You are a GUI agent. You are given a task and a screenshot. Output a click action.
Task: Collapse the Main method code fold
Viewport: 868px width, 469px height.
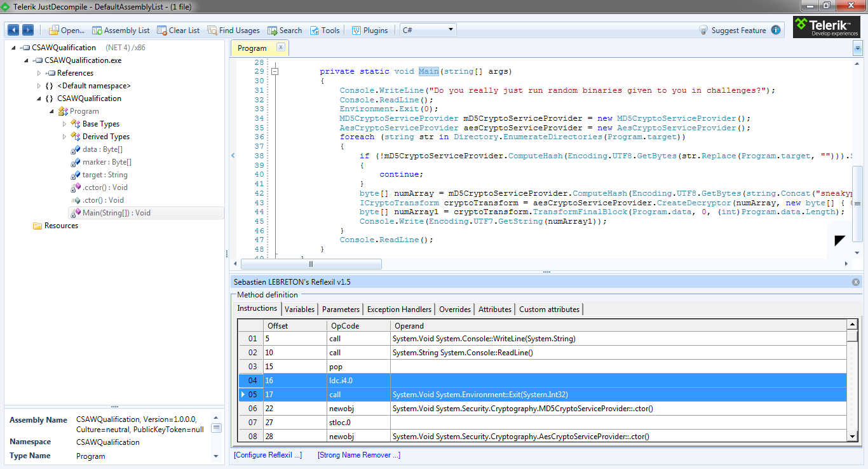pyautogui.click(x=275, y=72)
